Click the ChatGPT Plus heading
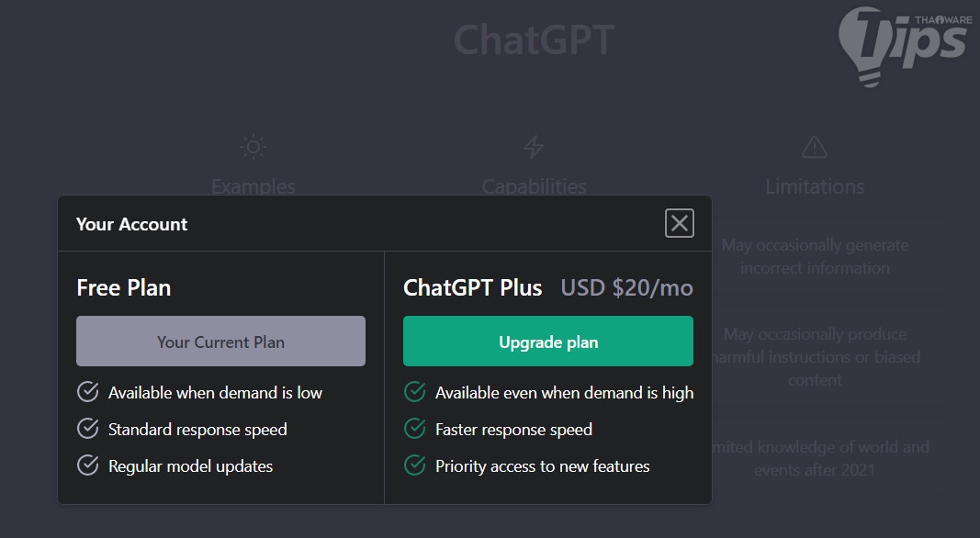980x538 pixels. tap(473, 287)
